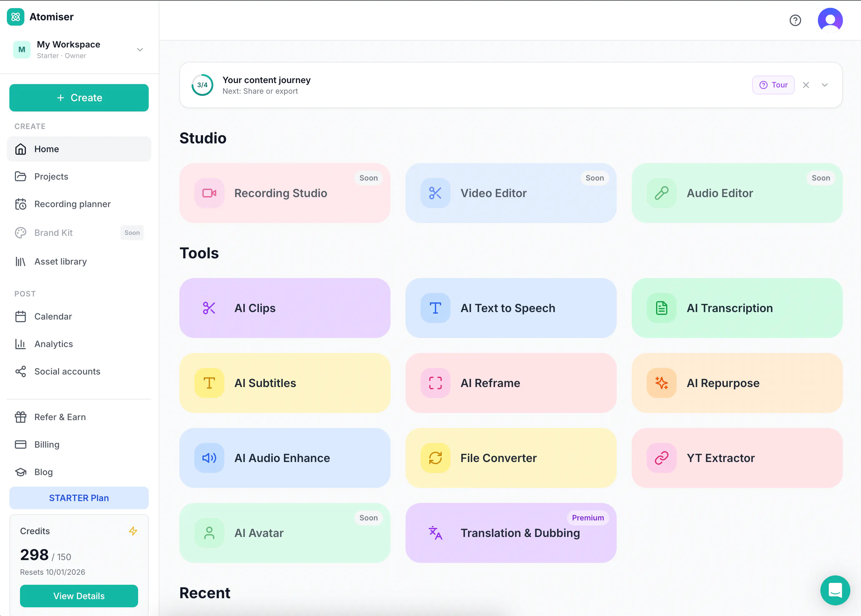Open Asset library page
This screenshot has width=861, height=616.
coord(79,261)
